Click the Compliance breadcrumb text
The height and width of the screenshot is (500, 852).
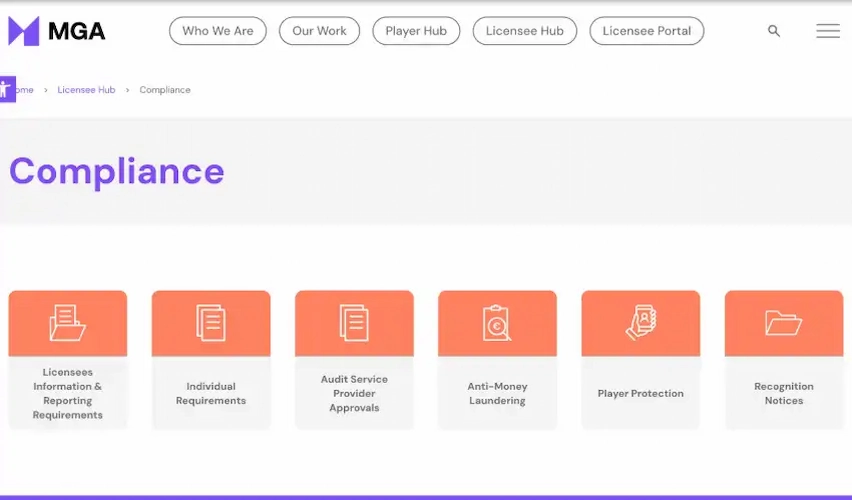coord(165,90)
